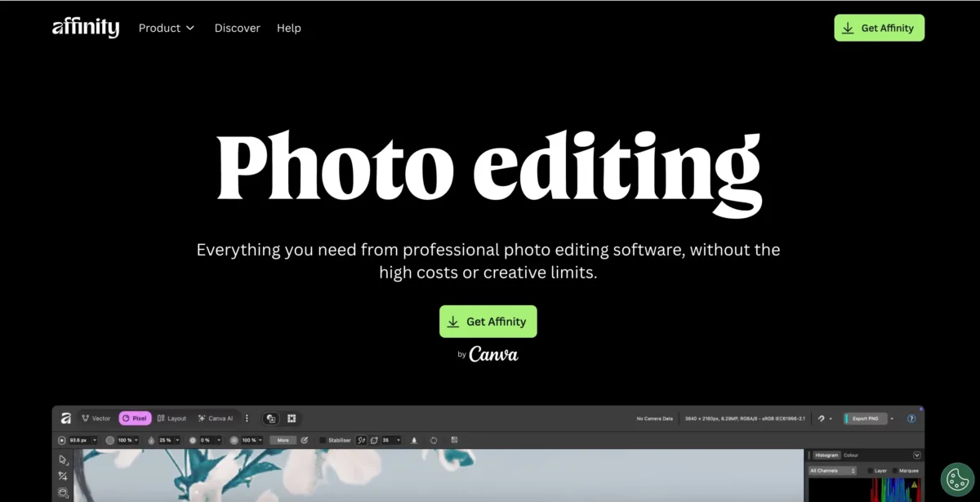The width and height of the screenshot is (980, 502).
Task: Open the All Channels dropdown
Action: pyautogui.click(x=832, y=471)
